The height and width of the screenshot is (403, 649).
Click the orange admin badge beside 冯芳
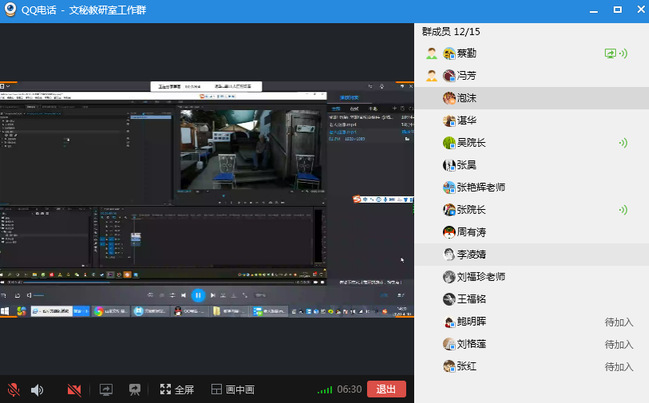[x=431, y=76]
